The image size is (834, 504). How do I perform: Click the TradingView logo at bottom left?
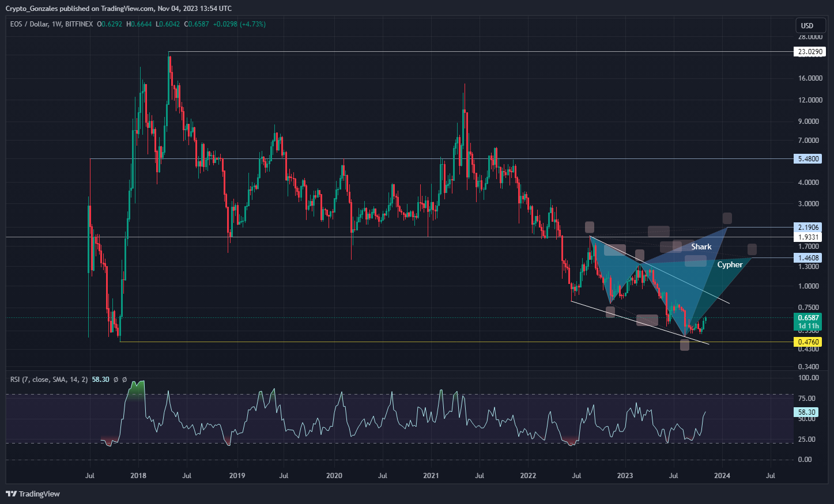tap(33, 494)
